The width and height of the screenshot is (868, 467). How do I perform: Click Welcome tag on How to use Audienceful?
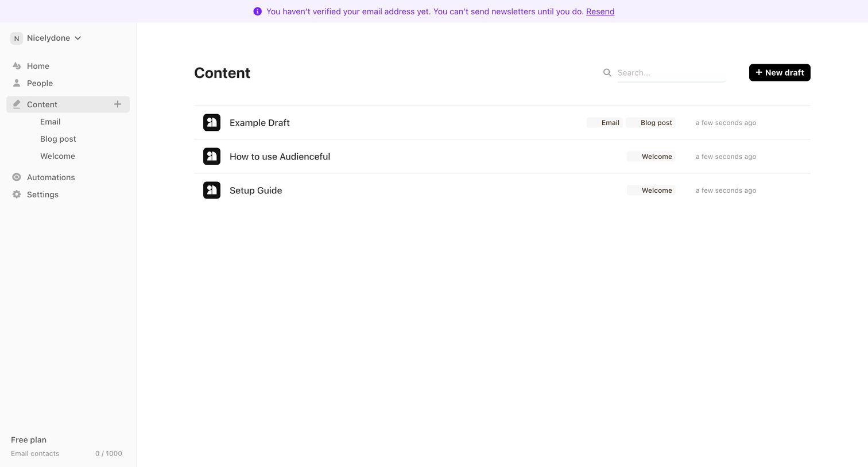pyautogui.click(x=651, y=157)
